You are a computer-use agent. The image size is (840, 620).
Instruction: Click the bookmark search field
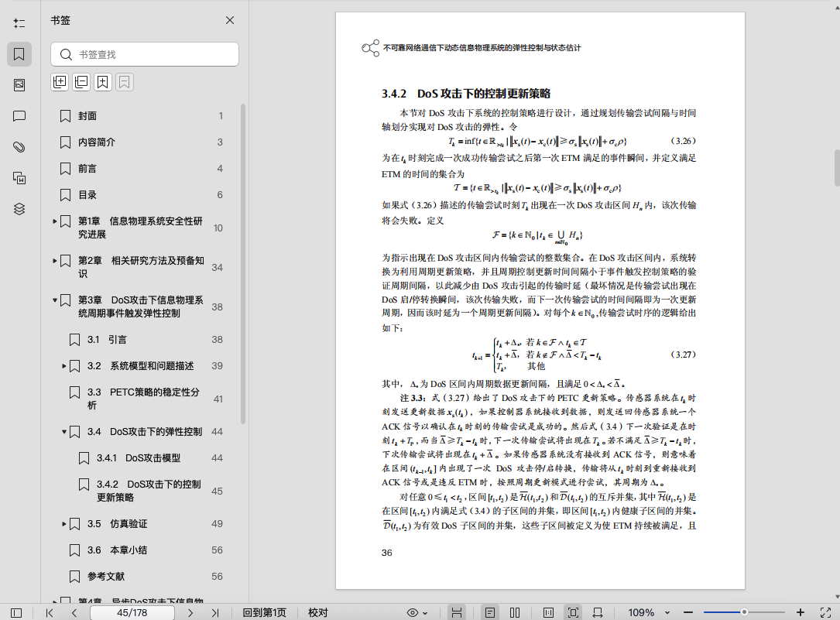tap(145, 54)
